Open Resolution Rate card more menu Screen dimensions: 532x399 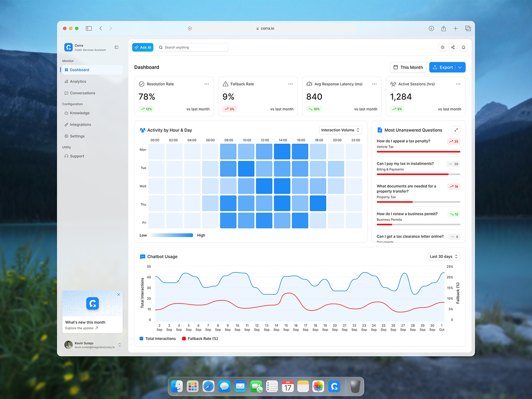coord(207,84)
